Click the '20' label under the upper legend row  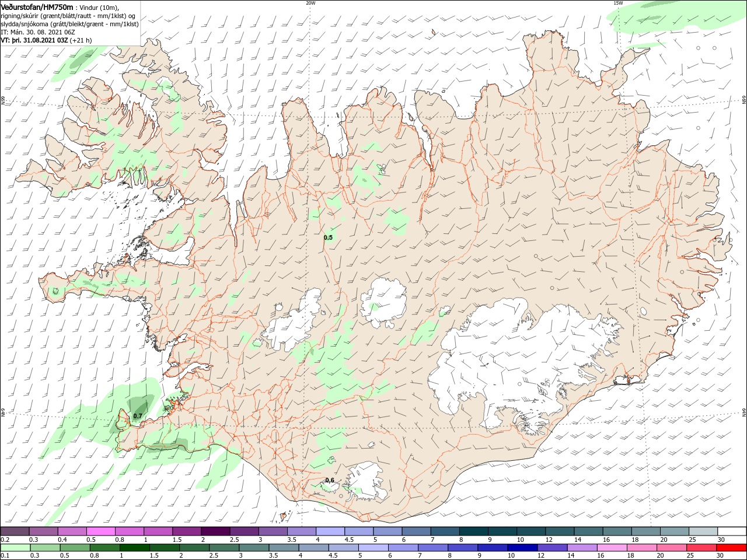coord(664,540)
